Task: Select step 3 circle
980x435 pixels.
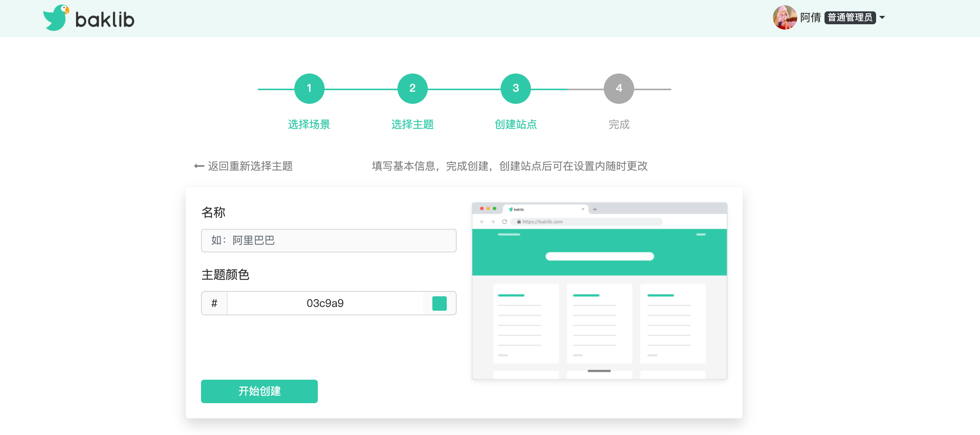Action: (515, 88)
